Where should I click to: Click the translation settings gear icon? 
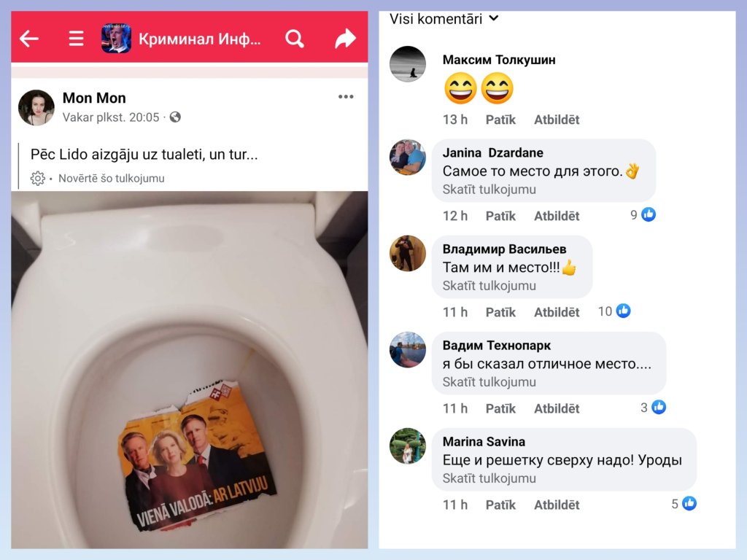(x=38, y=178)
